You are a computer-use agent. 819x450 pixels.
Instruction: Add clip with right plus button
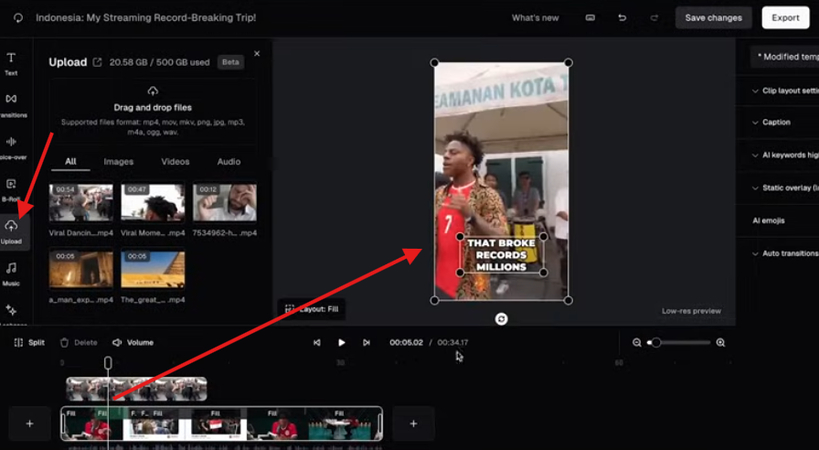(413, 423)
